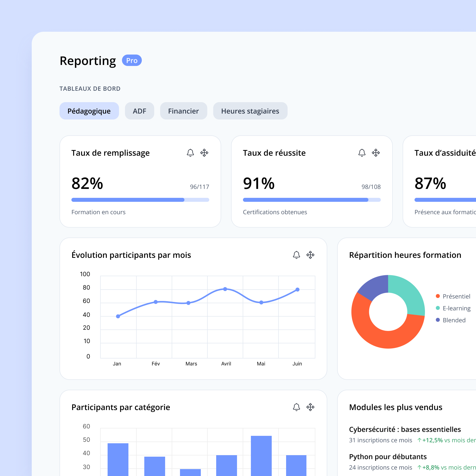Viewport: 476px width, 476px height.
Task: Click move handle on Évolution participants chart
Action: coord(310,255)
